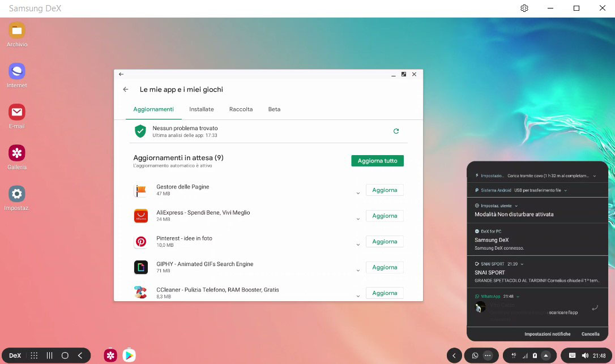
Task: Open the apps grid in taskbar
Action: click(x=34, y=356)
